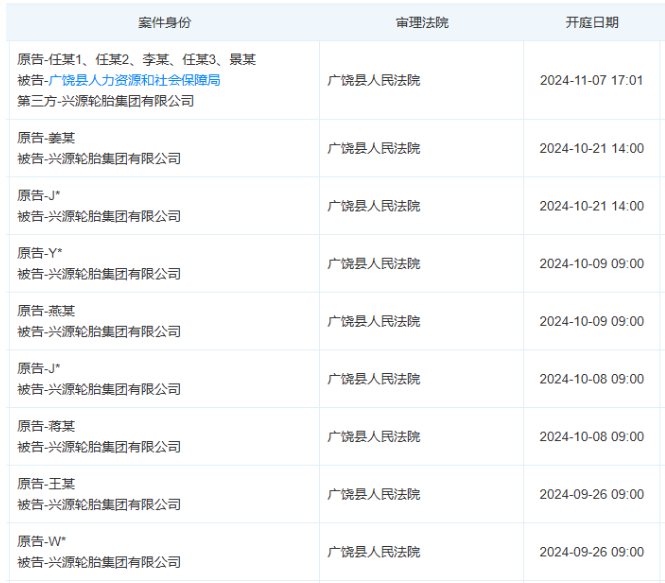This screenshot has width=665, height=583.
Task: Select the court cell in 原告-Y* row
Action: 374,264
